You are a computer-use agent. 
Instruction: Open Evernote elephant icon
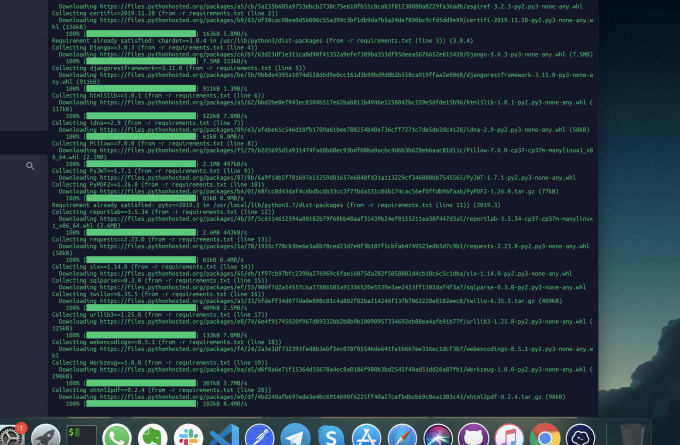(x=153, y=435)
